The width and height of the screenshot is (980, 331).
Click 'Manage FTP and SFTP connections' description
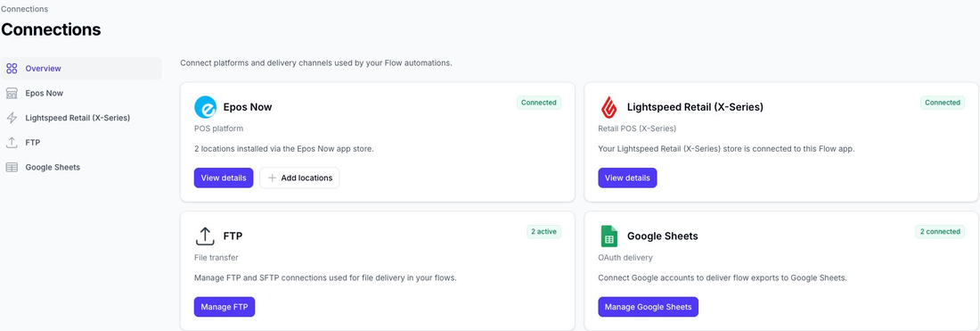pos(325,277)
